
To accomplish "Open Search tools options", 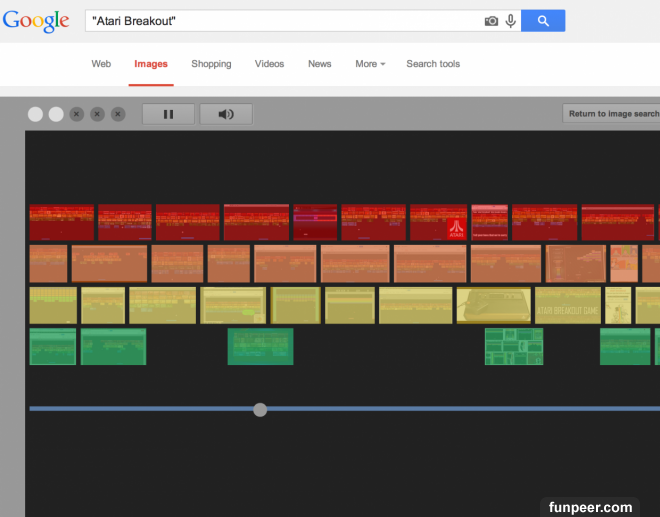I will [x=433, y=64].
